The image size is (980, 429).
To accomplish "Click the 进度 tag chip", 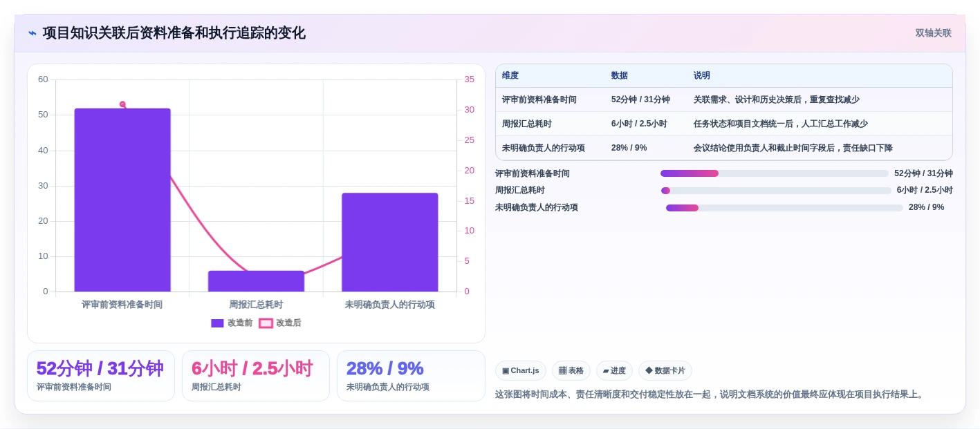I will tap(614, 371).
